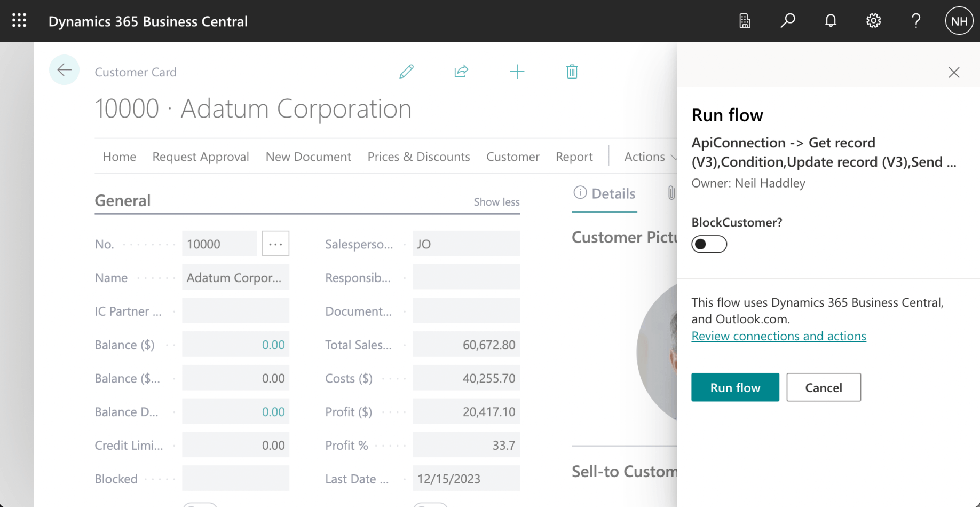This screenshot has height=507, width=980.
Task: Click the company/environment building icon
Action: (745, 21)
